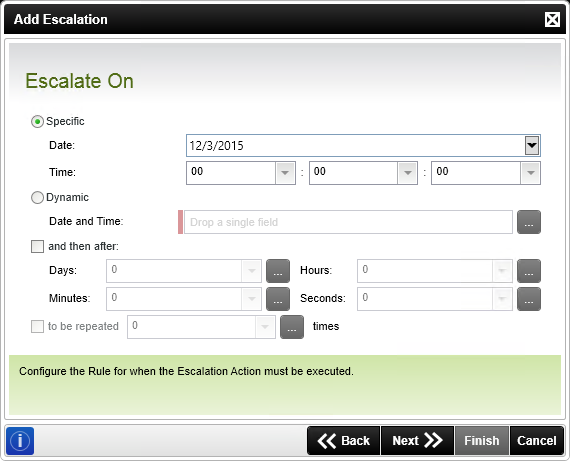570x461 pixels.
Task: Click the 'times' label
Action: coord(326,326)
